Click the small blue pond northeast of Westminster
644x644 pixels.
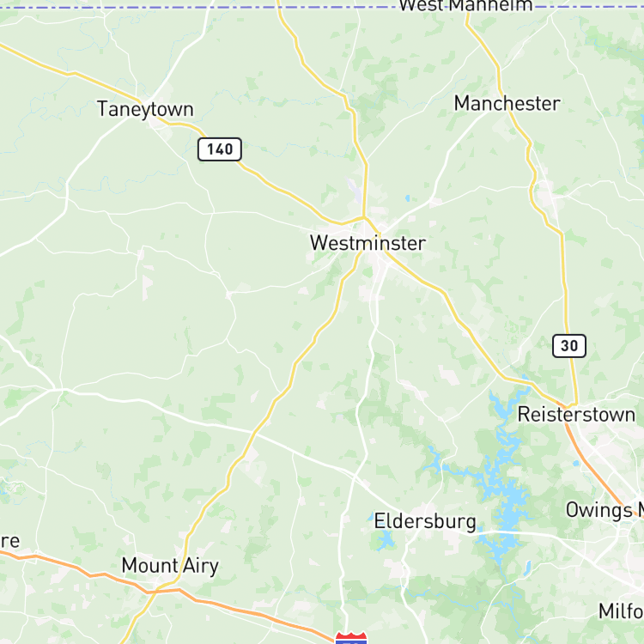pos(407,198)
